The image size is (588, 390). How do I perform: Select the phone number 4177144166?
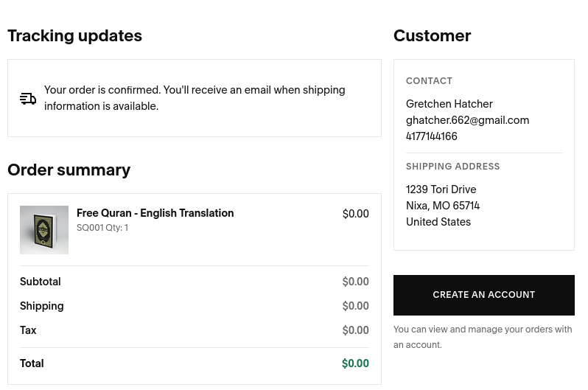click(432, 136)
